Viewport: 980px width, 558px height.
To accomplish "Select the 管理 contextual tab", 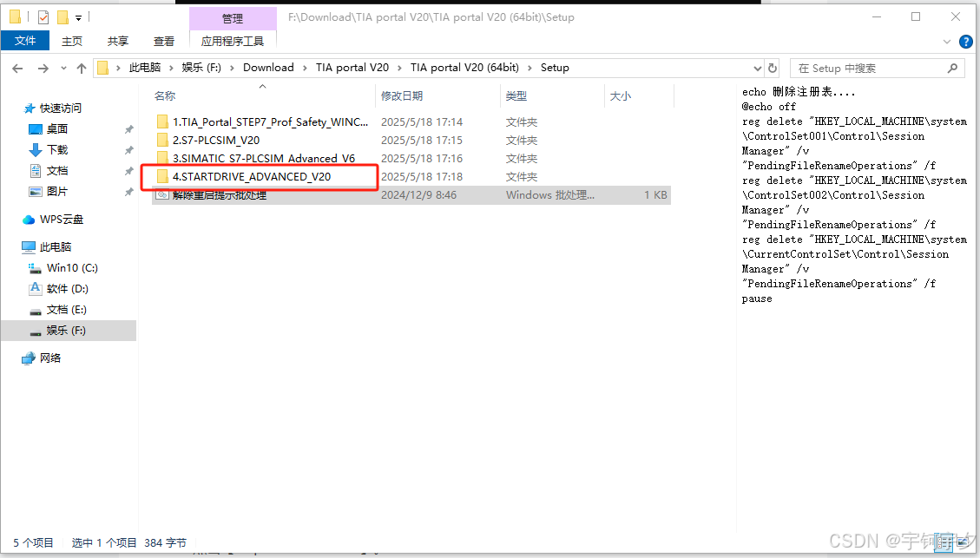I will point(233,19).
